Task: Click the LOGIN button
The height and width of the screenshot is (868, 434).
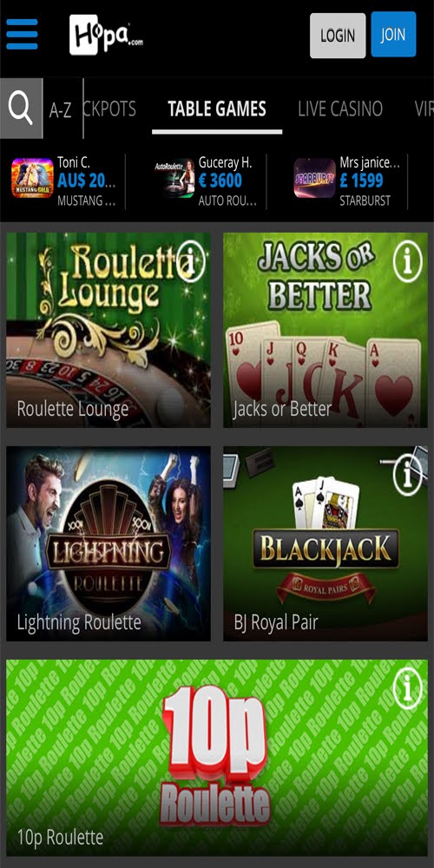Action: pos(338,36)
